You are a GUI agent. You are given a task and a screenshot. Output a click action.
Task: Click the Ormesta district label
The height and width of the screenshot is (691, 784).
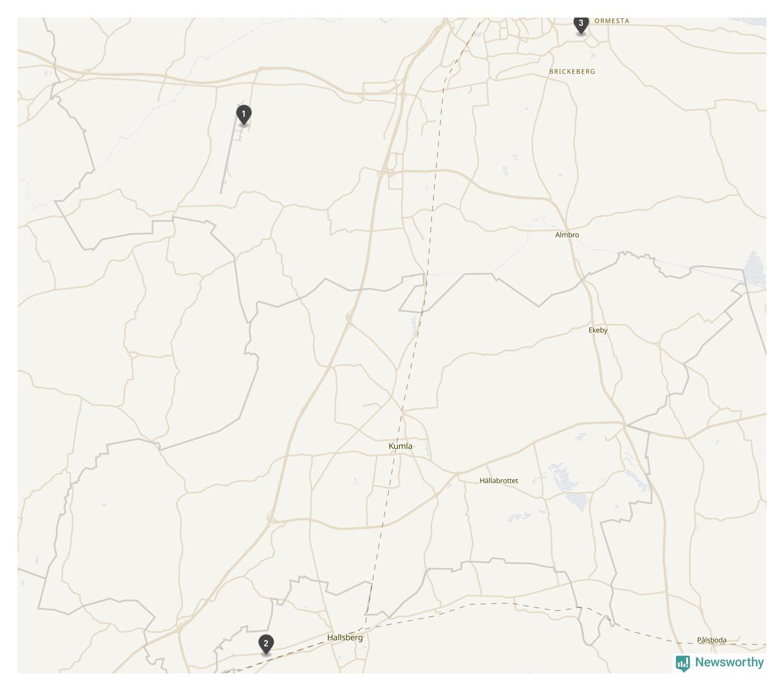612,20
